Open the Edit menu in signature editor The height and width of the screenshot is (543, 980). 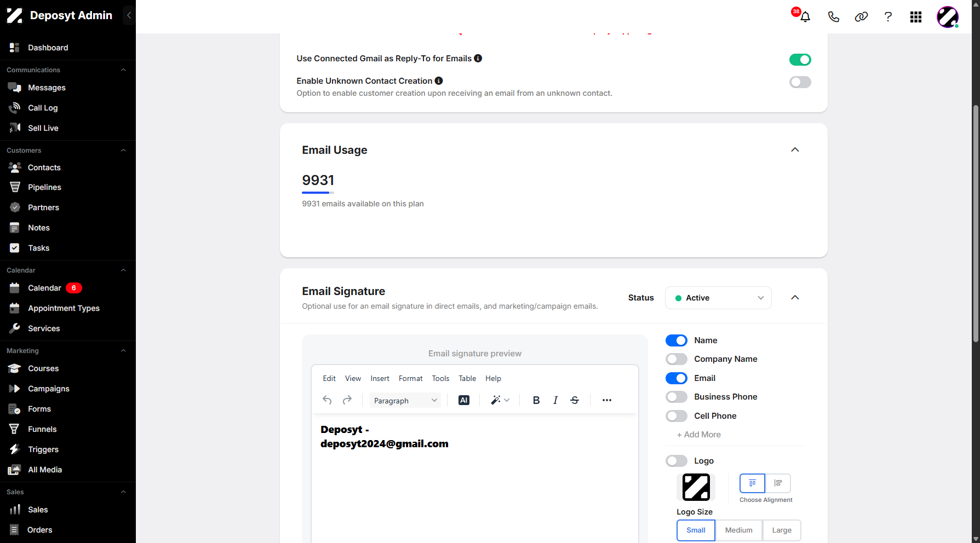click(x=329, y=378)
